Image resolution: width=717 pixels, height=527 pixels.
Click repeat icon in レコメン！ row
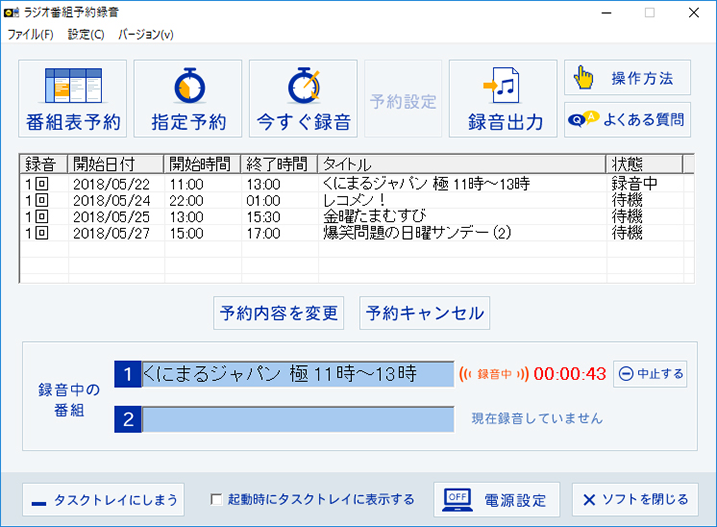(x=42, y=200)
